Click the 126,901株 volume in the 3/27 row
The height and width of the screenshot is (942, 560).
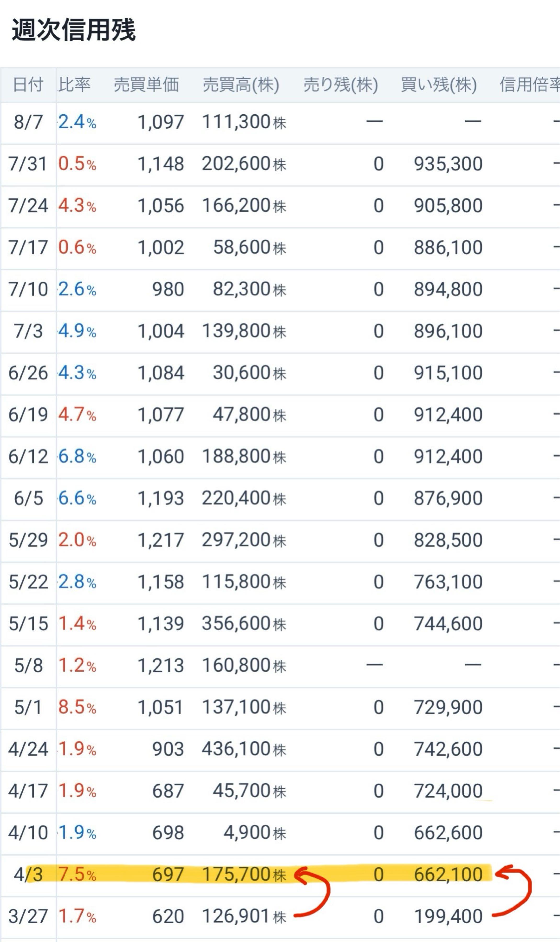244,916
